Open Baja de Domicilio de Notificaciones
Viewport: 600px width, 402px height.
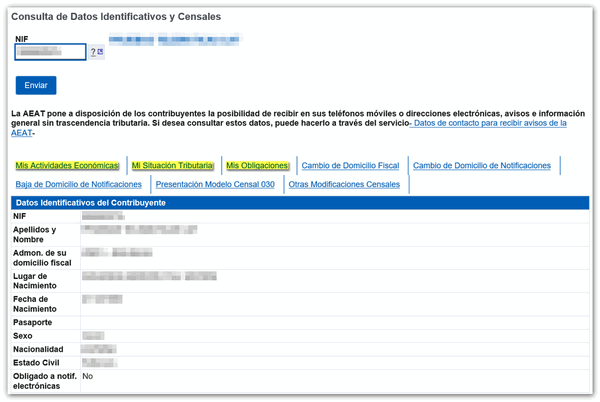pyautogui.click(x=78, y=184)
